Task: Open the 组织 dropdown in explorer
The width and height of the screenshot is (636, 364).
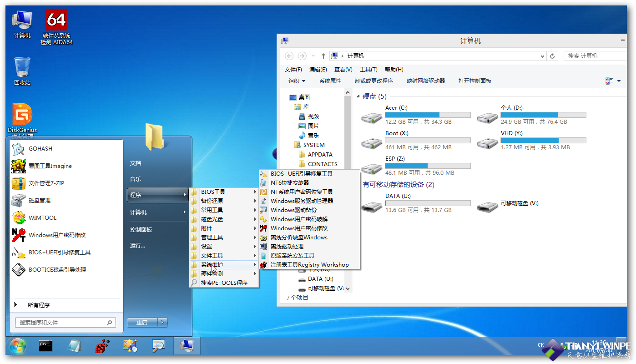Action: click(x=297, y=81)
